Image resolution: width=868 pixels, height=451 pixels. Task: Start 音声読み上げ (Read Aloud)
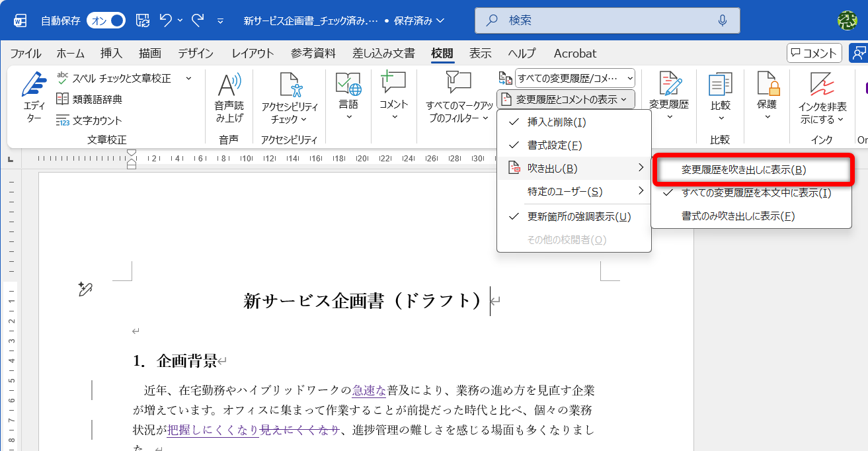click(x=228, y=99)
